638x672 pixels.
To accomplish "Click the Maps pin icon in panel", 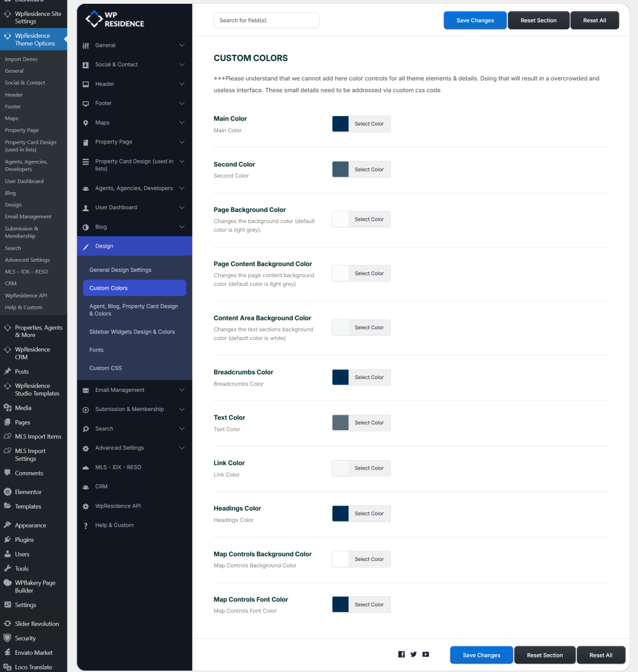I will pyautogui.click(x=86, y=123).
